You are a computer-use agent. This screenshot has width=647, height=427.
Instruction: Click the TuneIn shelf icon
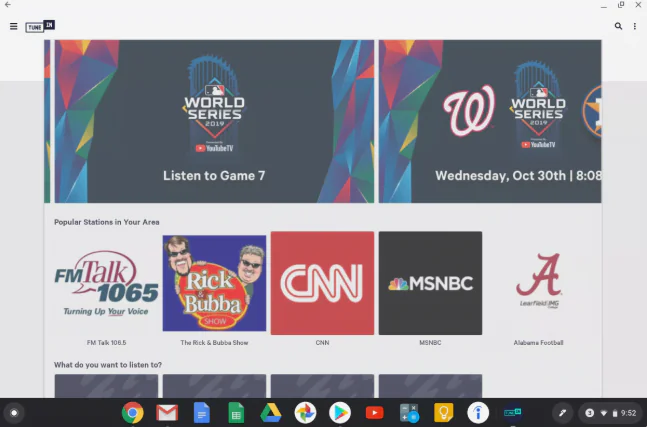tap(513, 413)
